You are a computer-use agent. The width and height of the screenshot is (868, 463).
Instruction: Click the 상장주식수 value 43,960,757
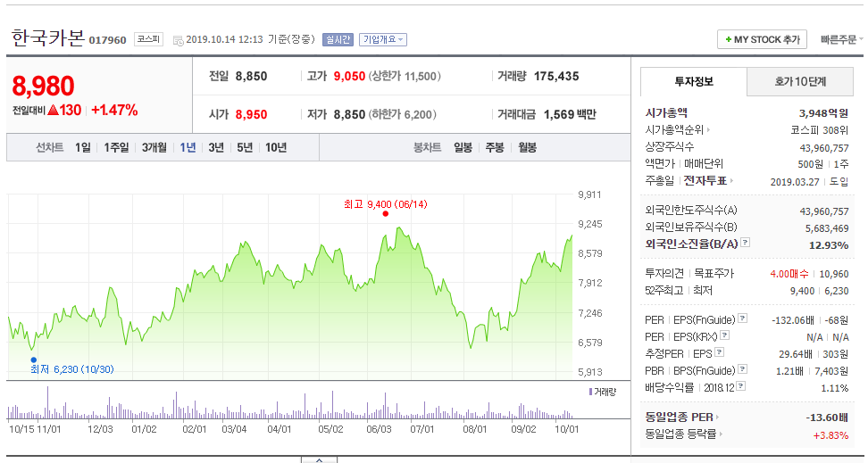823,148
